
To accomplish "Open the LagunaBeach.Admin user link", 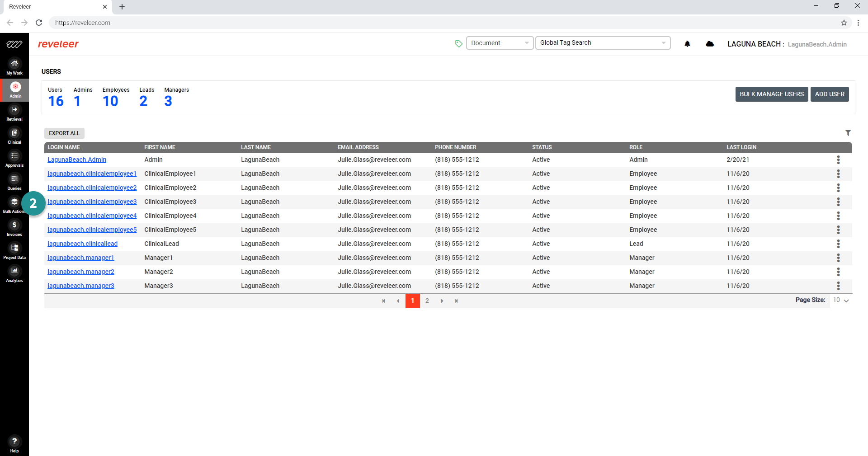I will [x=77, y=160].
